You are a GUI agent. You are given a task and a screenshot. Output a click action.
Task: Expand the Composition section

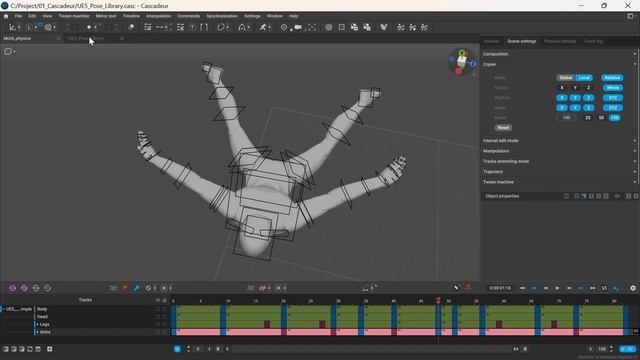[x=559, y=54]
